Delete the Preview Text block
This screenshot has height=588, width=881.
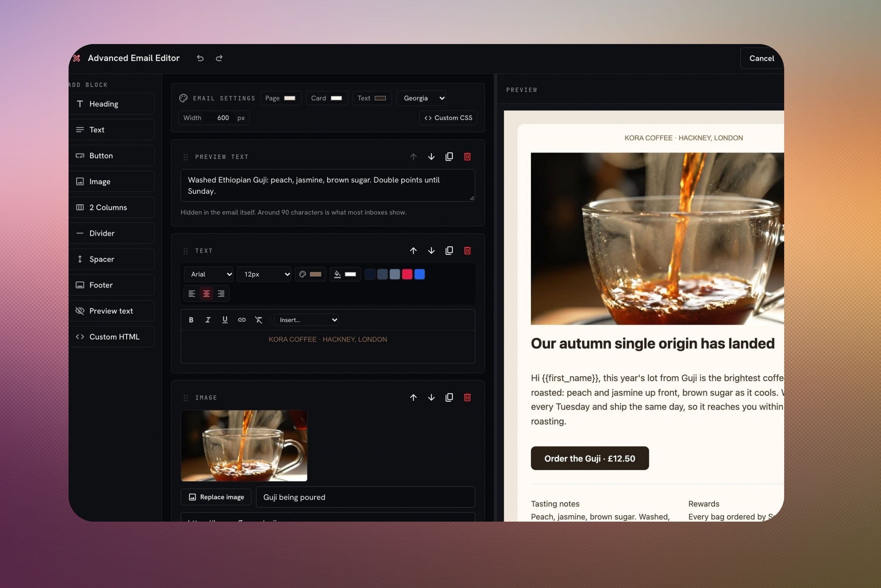pos(467,157)
